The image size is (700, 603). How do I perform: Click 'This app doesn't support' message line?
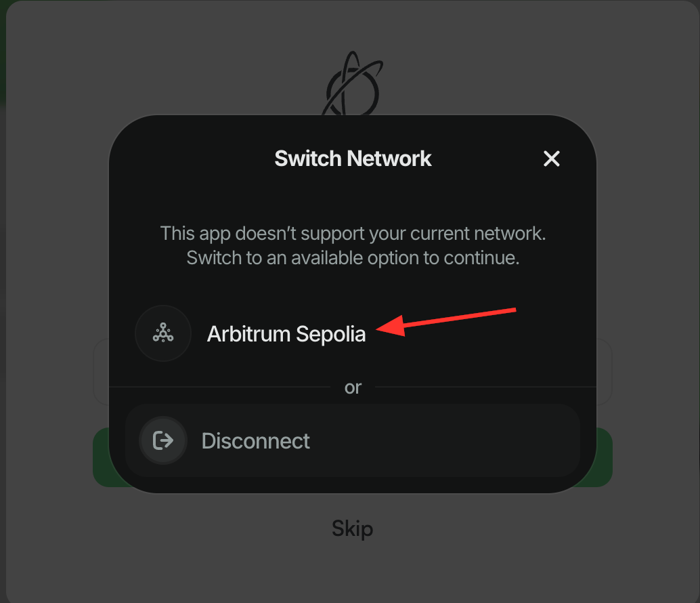353,234
